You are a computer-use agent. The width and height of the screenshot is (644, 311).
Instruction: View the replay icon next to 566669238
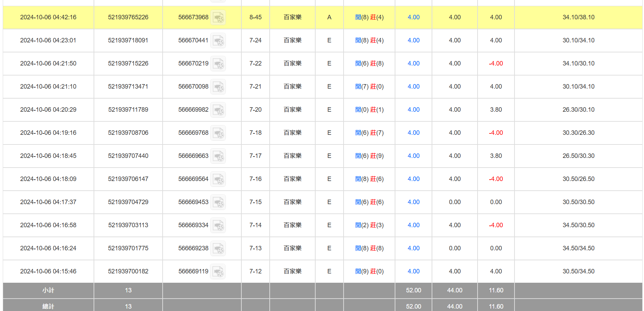pyautogui.click(x=218, y=249)
